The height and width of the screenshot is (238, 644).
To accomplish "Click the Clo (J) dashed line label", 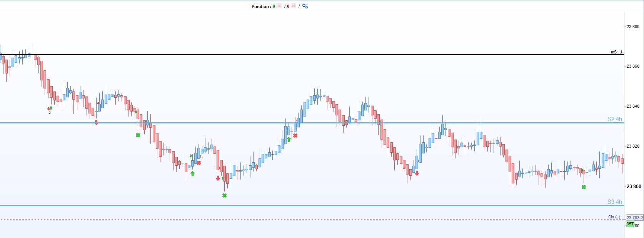I will (x=614, y=217).
